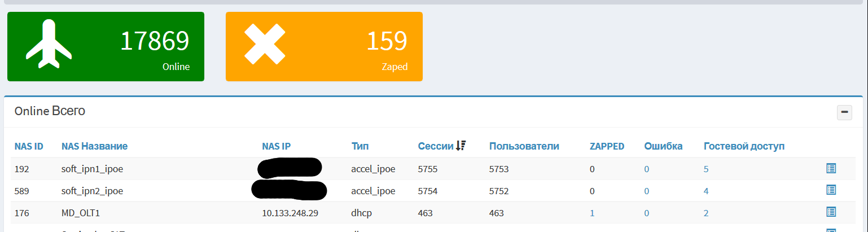Open guest access count 4 for soft_ipn2_ipoe
The height and width of the screenshot is (232, 868).
(x=706, y=191)
